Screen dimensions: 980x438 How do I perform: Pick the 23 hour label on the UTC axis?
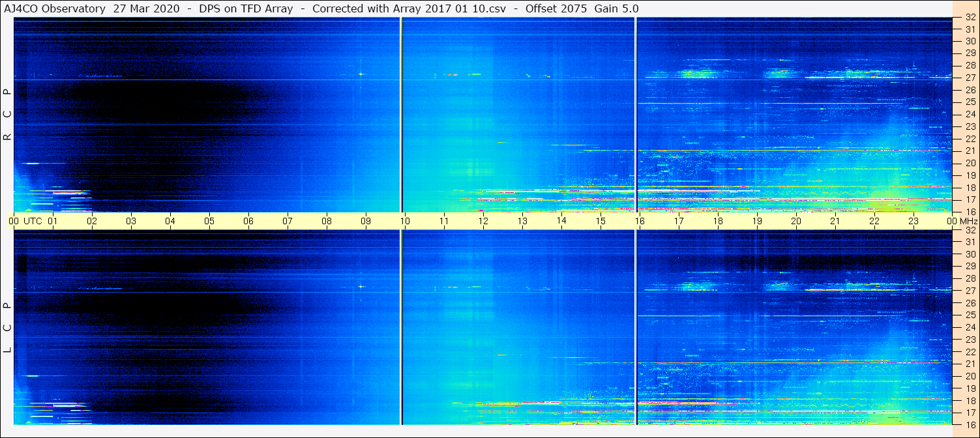pyautogui.click(x=913, y=221)
